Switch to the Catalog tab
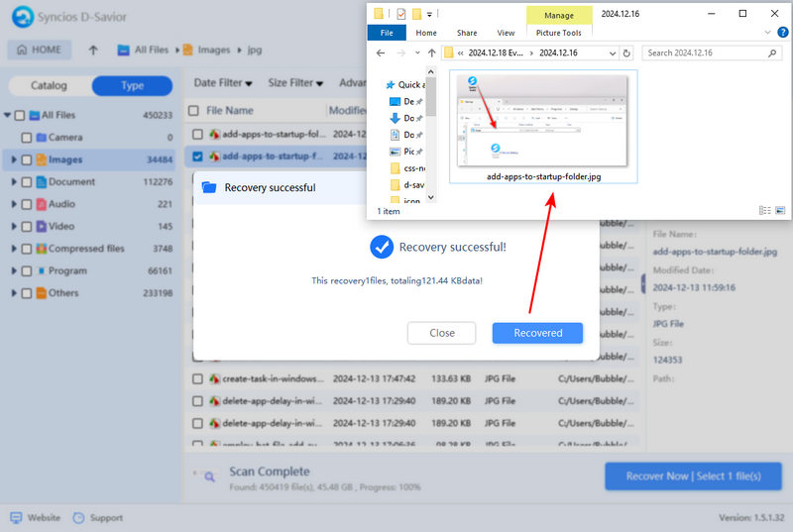This screenshot has height=532, width=793. point(49,86)
